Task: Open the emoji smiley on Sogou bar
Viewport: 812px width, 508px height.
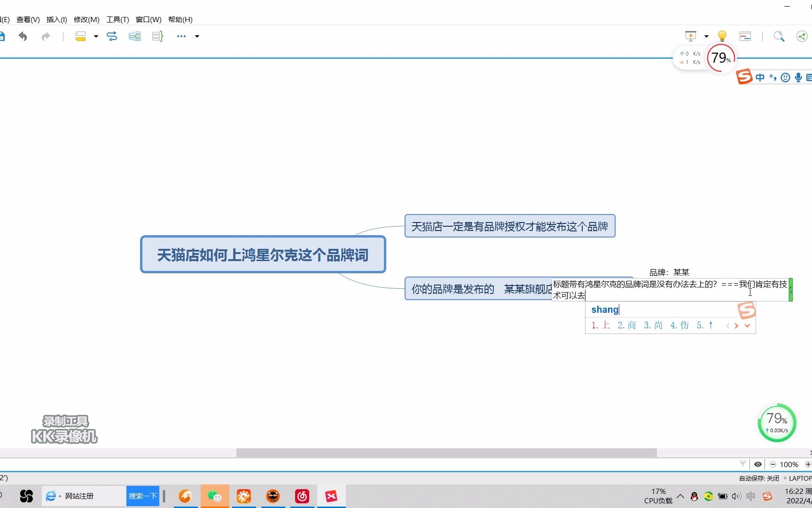Action: click(x=785, y=78)
